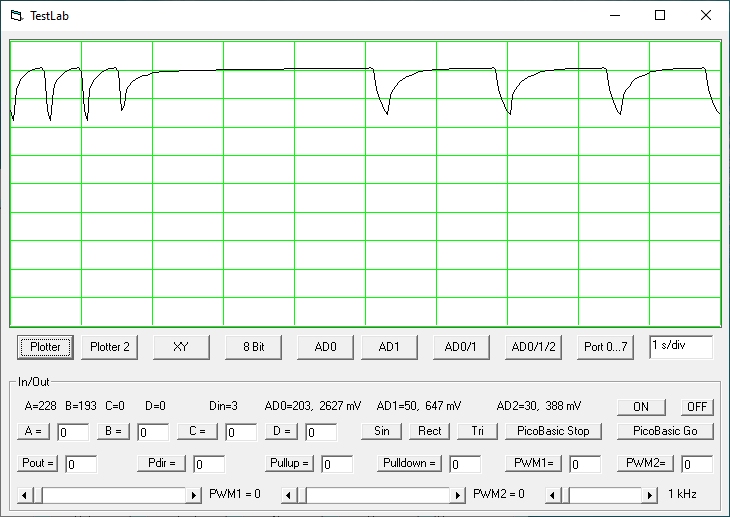The width and height of the screenshot is (730, 517).
Task: Click the kHz frequency slider track
Action: (x=610, y=495)
